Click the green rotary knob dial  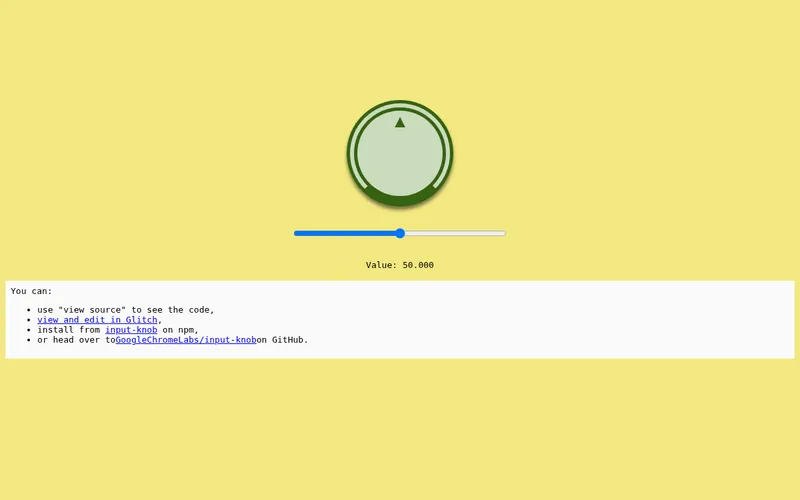tap(400, 154)
